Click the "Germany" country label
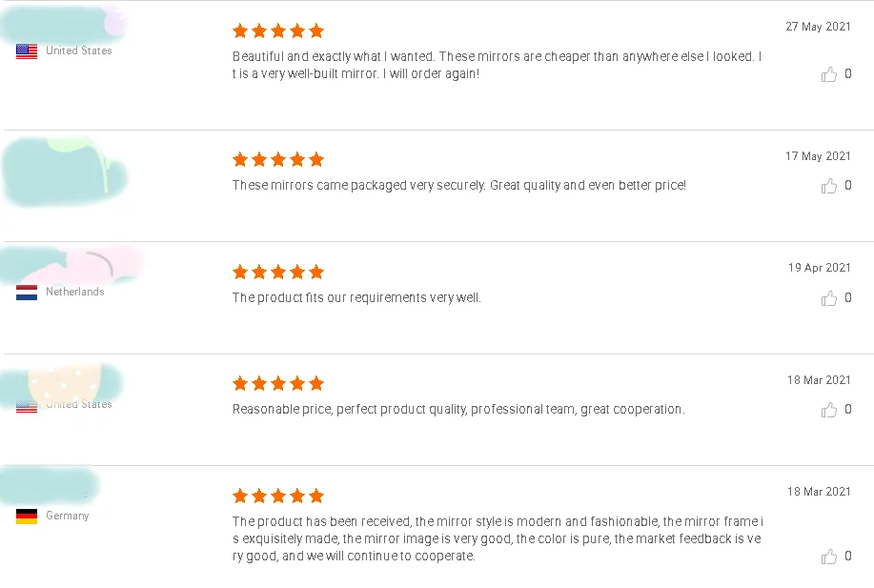 tap(68, 516)
